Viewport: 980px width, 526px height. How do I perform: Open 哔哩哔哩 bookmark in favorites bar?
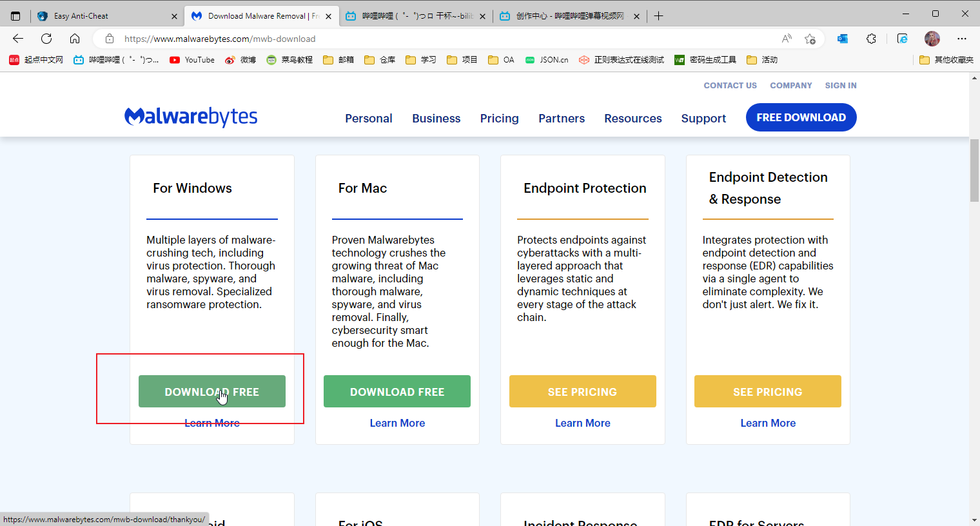click(116, 60)
